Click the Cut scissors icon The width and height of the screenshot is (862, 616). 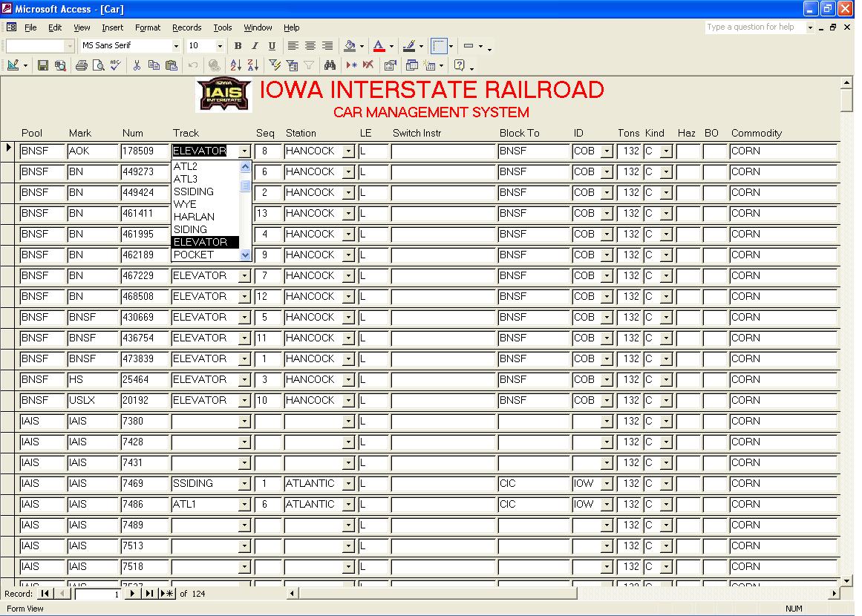pyautogui.click(x=137, y=65)
